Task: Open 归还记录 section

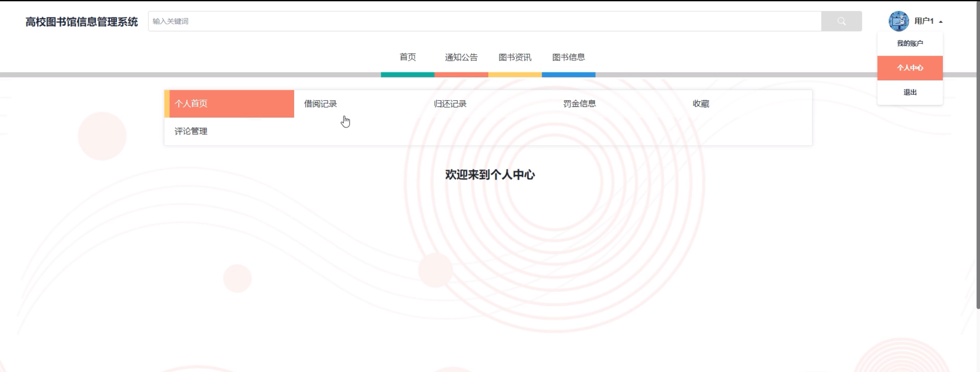Action: coord(450,104)
